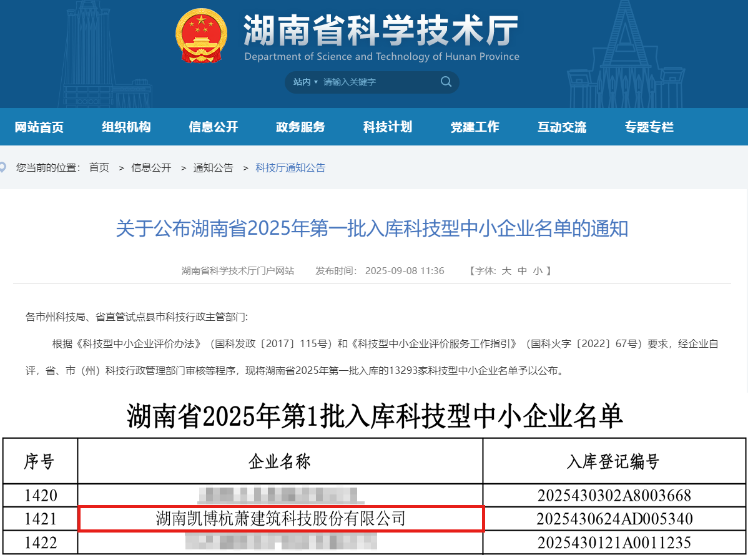
Task: Select 专题专栏 in the navigation bar
Action: (649, 127)
